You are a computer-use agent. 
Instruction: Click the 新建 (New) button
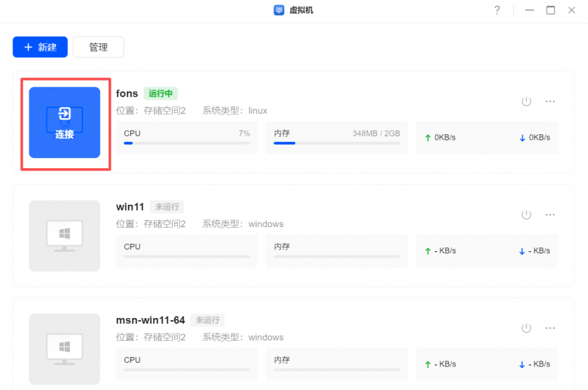40,47
